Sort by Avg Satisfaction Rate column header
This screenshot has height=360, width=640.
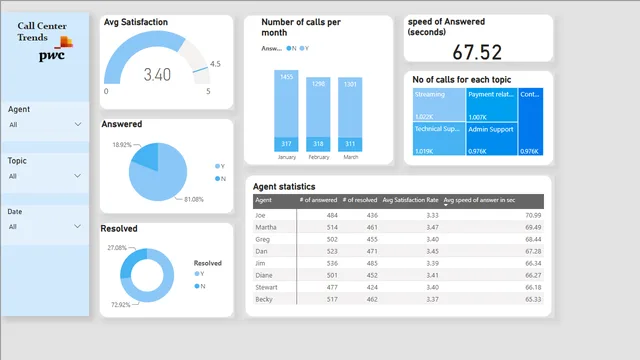[x=410, y=200]
